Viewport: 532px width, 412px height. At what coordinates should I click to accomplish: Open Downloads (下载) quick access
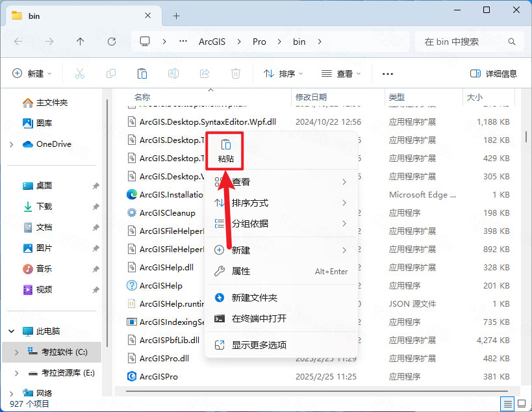click(37, 207)
